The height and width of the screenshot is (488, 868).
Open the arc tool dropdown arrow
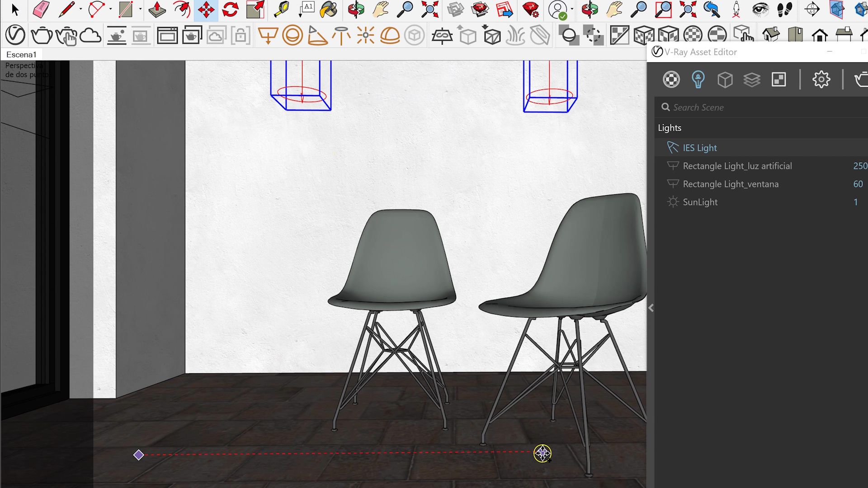(110, 9)
